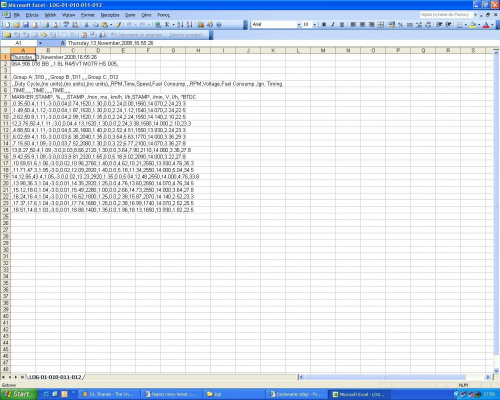Apply percent style with the % icon
The image size is (500, 400).
coord(401,25)
